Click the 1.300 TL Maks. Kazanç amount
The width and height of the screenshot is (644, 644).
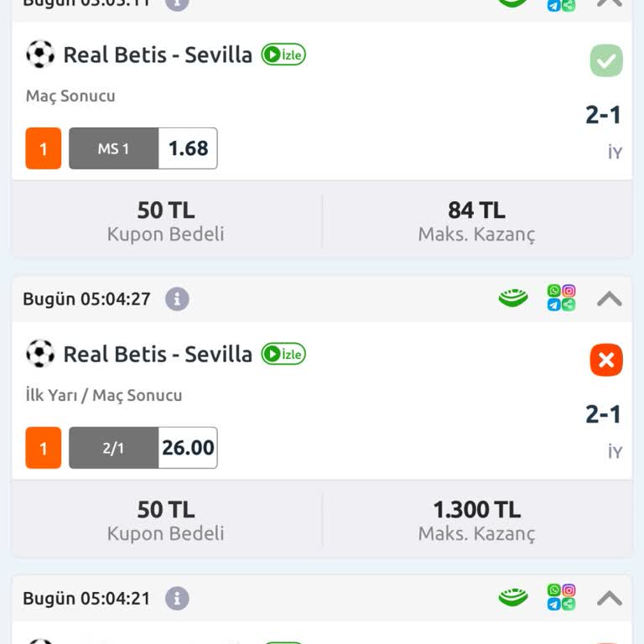point(476,510)
